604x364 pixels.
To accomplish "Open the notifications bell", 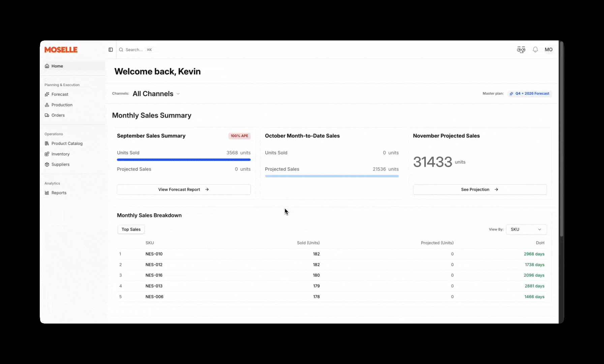I will click(x=535, y=50).
